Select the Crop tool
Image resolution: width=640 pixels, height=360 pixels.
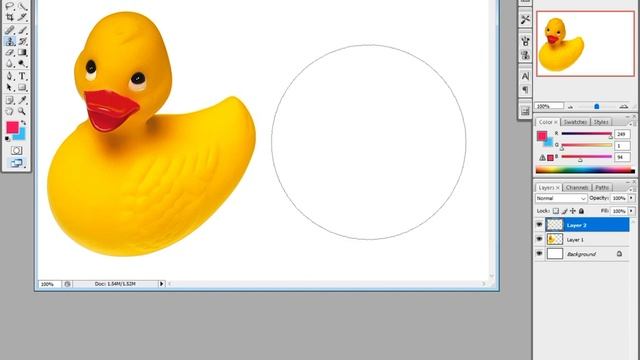10,17
